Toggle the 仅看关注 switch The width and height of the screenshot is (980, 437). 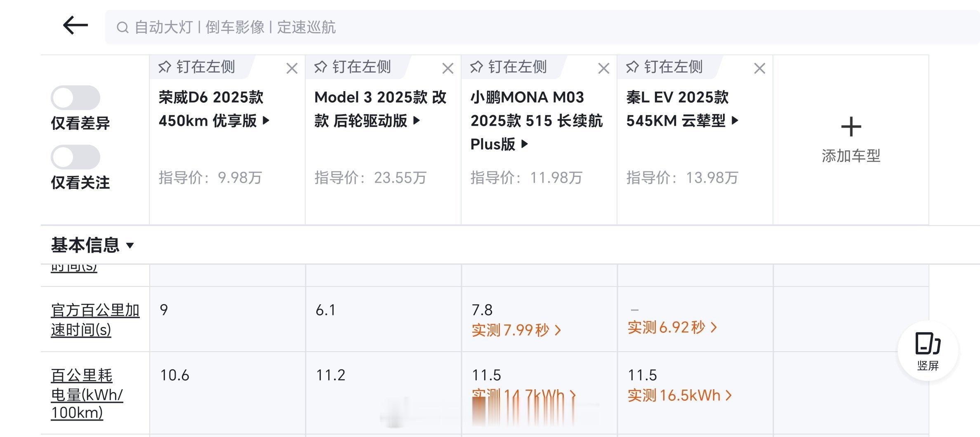point(75,157)
